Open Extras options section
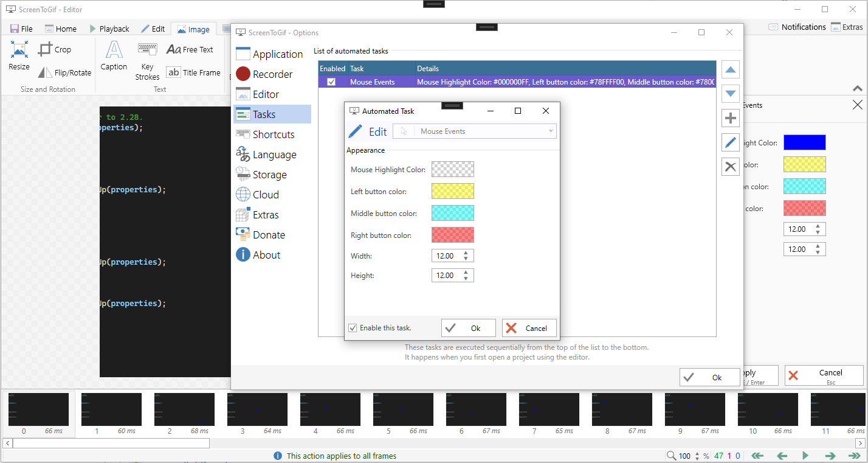868x463 pixels. point(272,215)
